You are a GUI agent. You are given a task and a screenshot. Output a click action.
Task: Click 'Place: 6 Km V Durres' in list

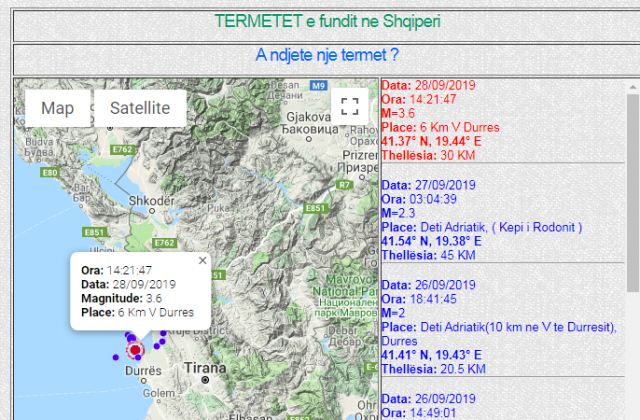coord(440,127)
